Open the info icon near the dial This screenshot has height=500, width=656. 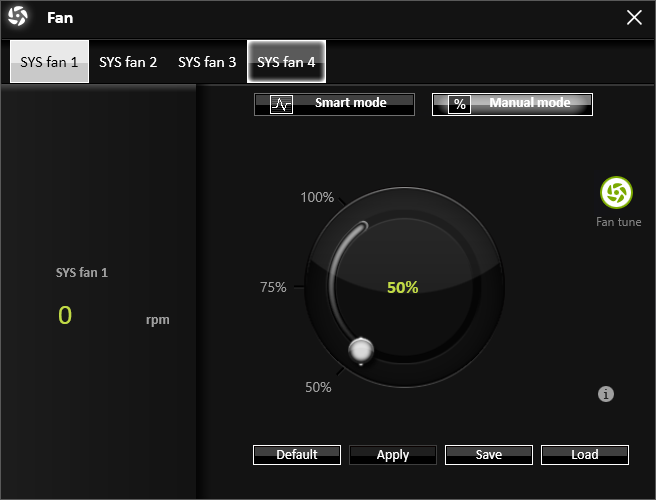click(x=605, y=394)
